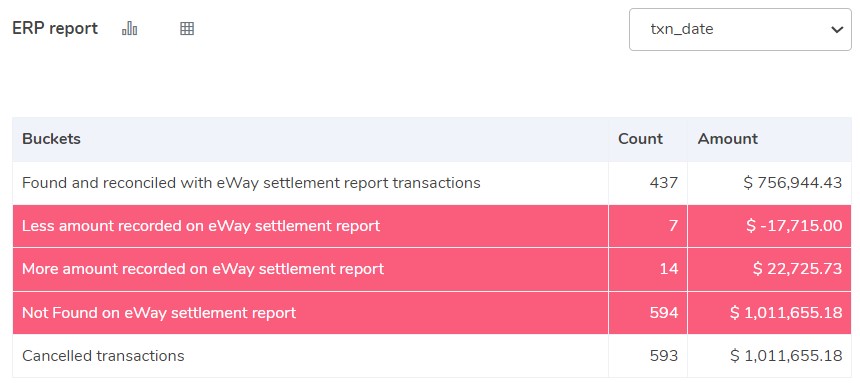This screenshot has width=860, height=383.
Task: Open Not Found on eWay settlement row
Action: pyautogui.click(x=432, y=313)
